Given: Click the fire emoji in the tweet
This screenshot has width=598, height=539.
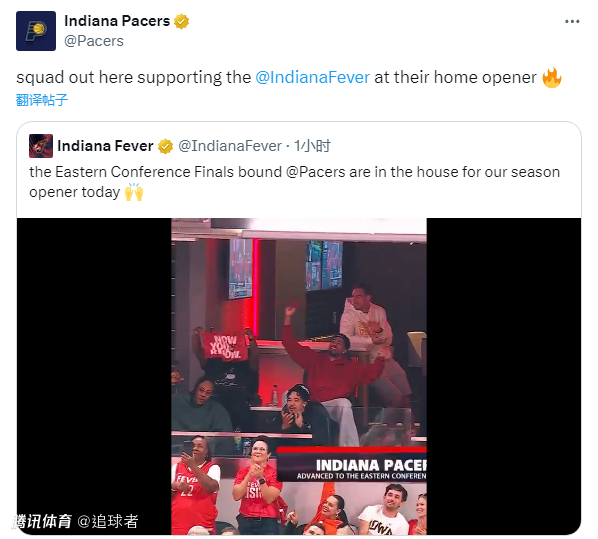Looking at the screenshot, I should pos(552,77).
